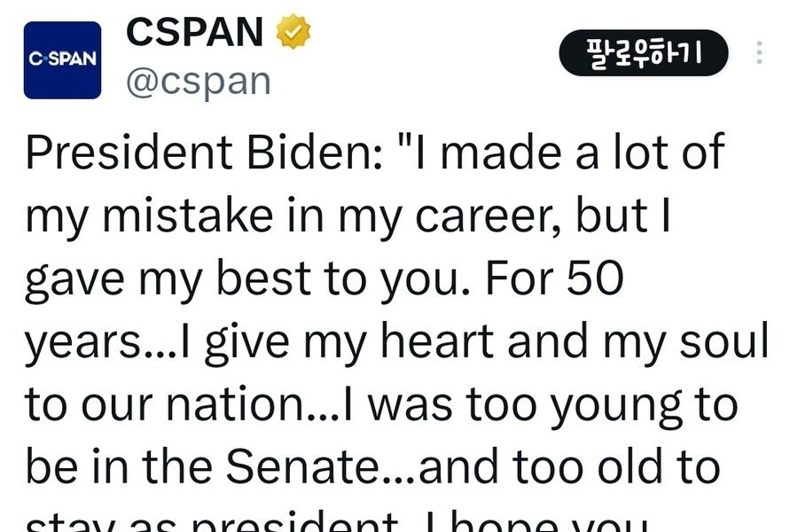
Task: Click "give my heart and my soul"
Action: (x=486, y=342)
